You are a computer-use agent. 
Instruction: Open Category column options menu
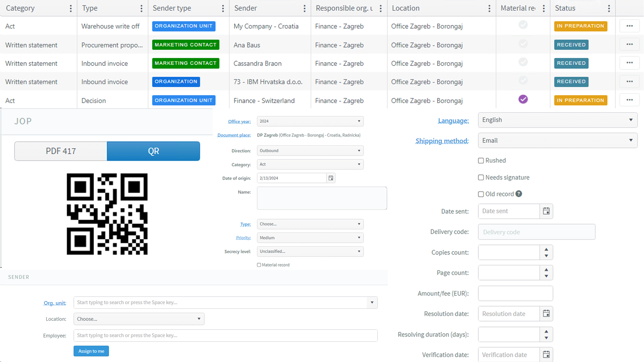(x=70, y=8)
